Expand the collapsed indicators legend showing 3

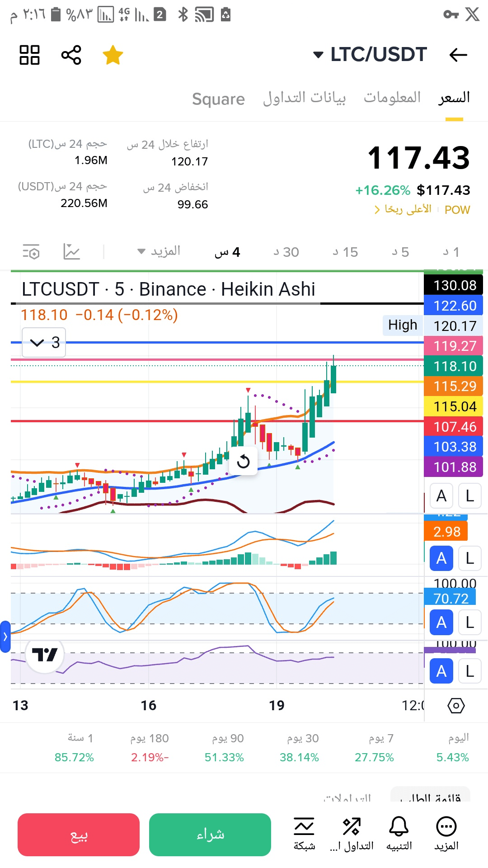pos(44,342)
